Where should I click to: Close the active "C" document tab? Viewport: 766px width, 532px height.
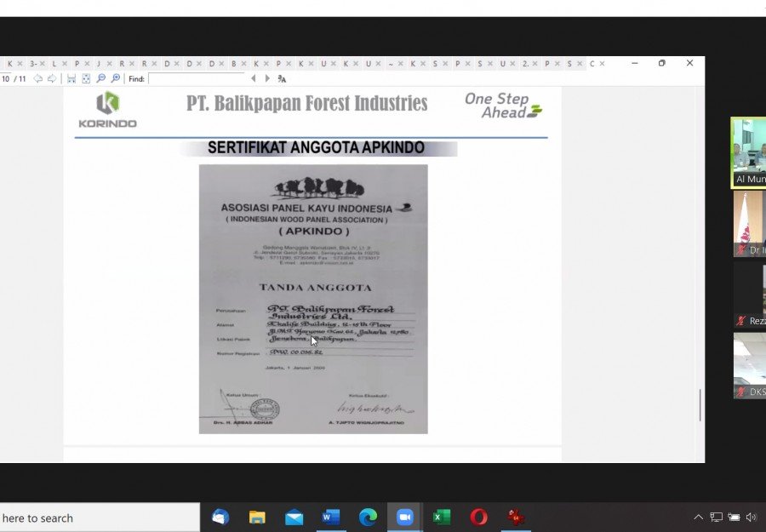tap(603, 64)
